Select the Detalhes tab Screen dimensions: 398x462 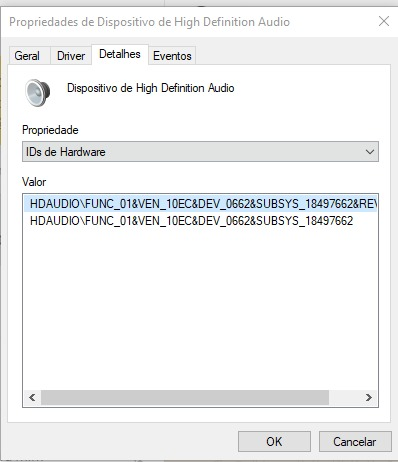[x=120, y=54]
